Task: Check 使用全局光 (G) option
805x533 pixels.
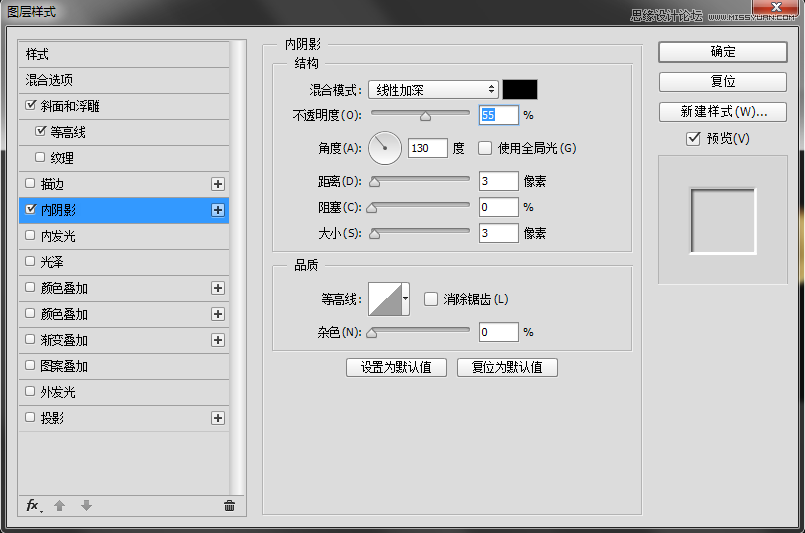Action: [x=485, y=148]
